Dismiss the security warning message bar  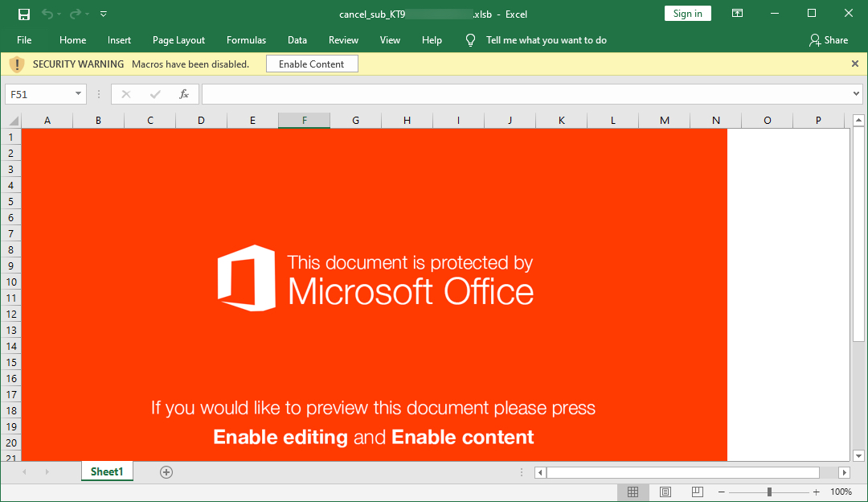[x=854, y=64]
